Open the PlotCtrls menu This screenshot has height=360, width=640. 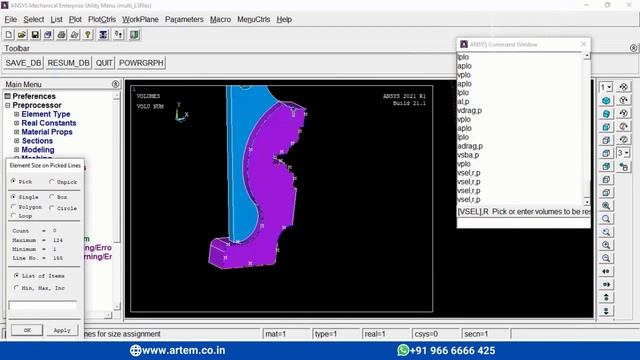102,19
